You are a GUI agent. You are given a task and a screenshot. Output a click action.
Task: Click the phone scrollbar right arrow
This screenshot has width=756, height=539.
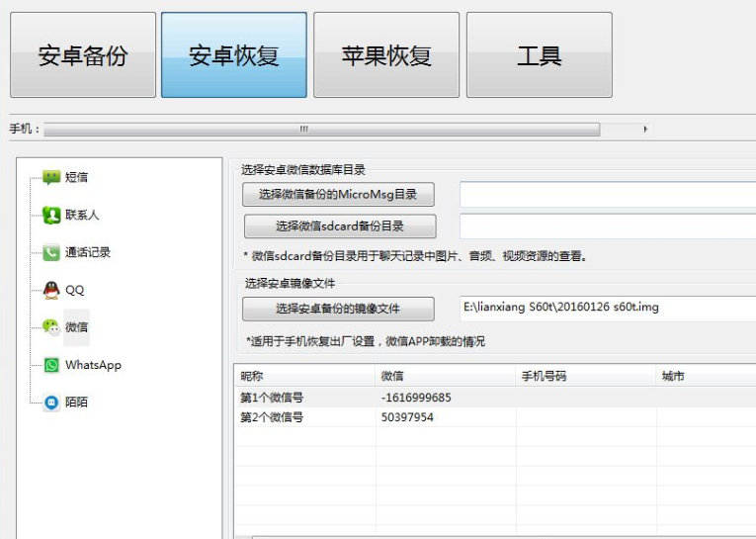[x=645, y=130]
